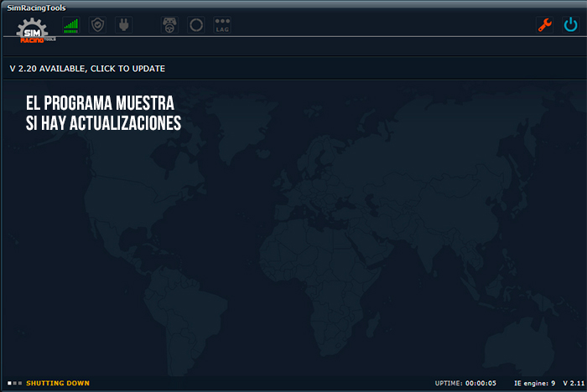Image resolution: width=587 pixels, height=392 pixels.
Task: Click 'V 2.20 available, click to update'
Action: tap(87, 69)
